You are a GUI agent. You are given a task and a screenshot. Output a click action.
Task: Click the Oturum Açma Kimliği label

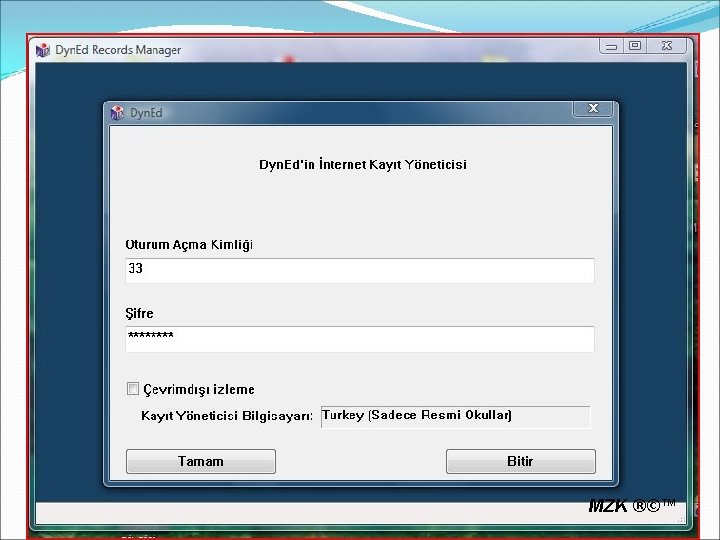(189, 245)
